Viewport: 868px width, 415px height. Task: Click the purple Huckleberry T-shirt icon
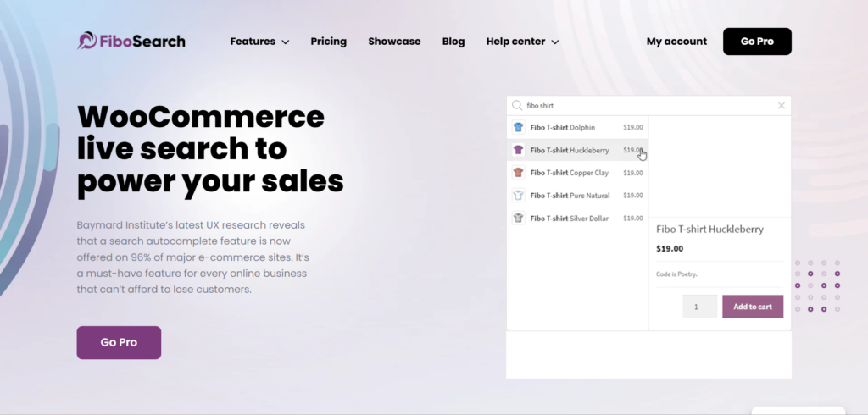(x=518, y=150)
